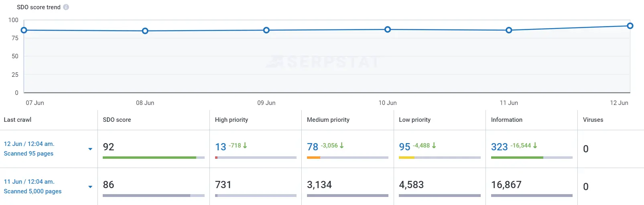
Task: Click the down arrow beside High priority -718
Action: click(x=245, y=146)
